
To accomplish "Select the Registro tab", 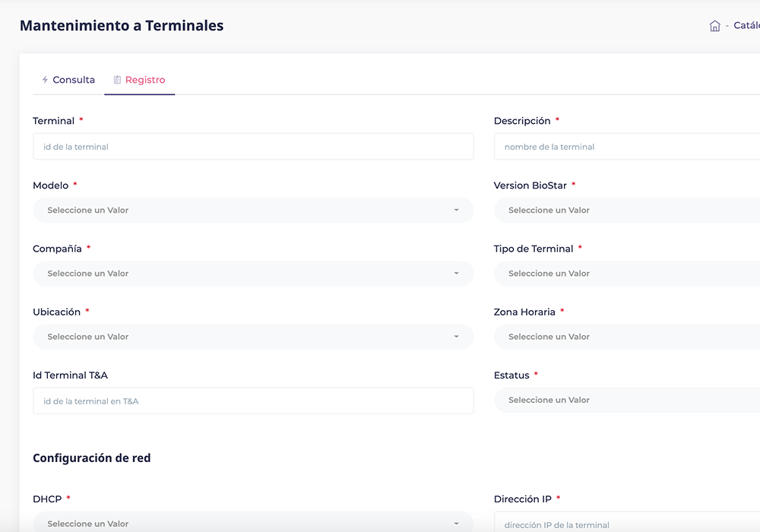I will point(144,80).
